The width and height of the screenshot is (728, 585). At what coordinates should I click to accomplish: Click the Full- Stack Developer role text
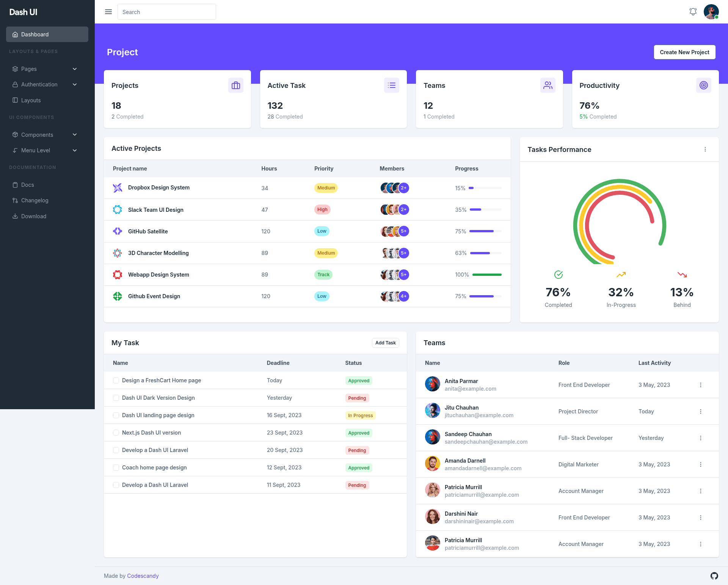point(585,438)
